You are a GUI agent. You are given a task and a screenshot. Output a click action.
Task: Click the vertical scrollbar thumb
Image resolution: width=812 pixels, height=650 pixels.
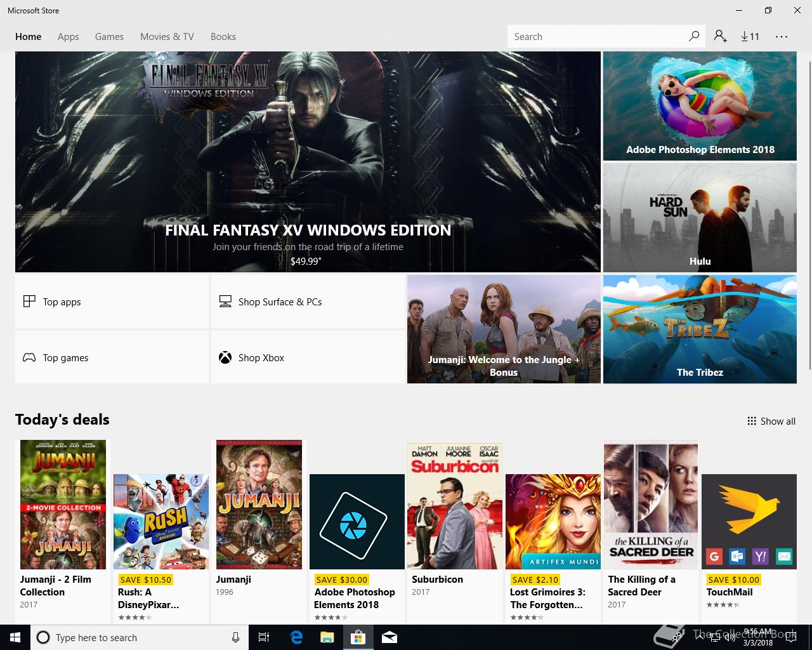pos(809,215)
